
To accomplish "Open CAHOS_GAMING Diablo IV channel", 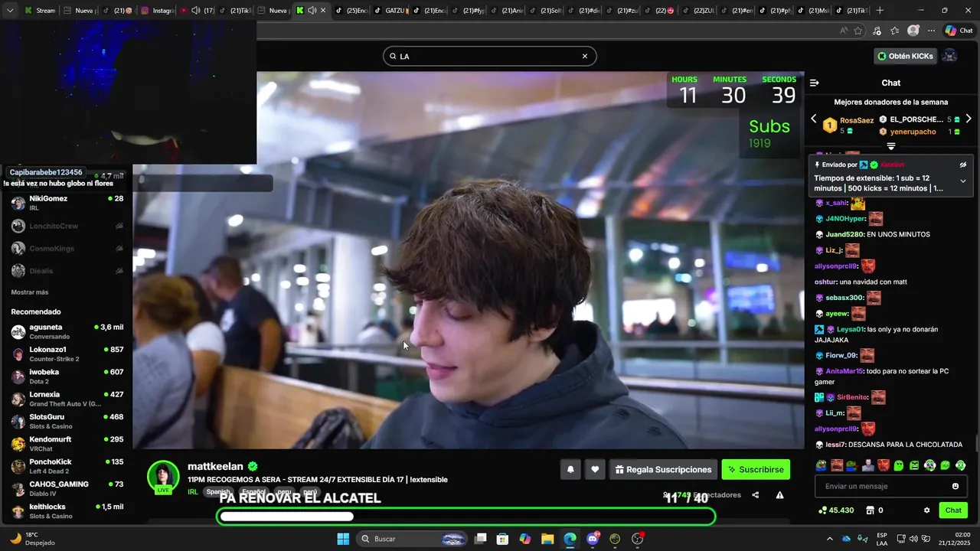I will [67, 488].
